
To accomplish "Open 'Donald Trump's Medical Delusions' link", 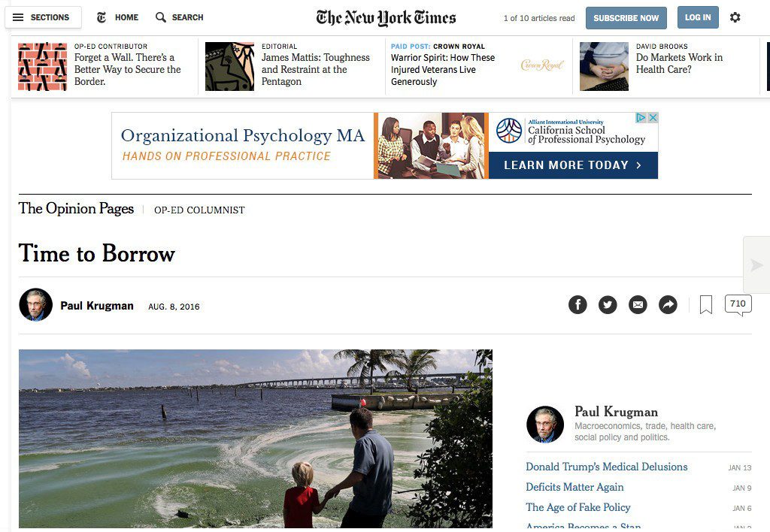I will click(x=607, y=467).
